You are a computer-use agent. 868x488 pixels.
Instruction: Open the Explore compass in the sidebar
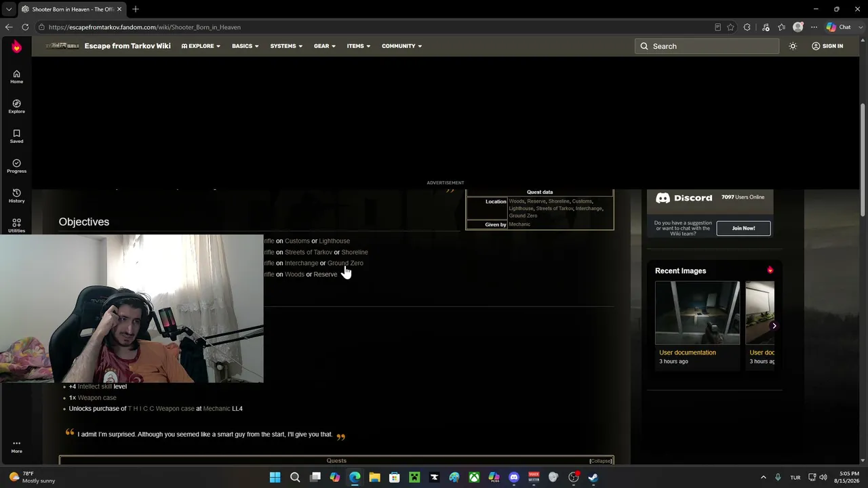tap(16, 106)
